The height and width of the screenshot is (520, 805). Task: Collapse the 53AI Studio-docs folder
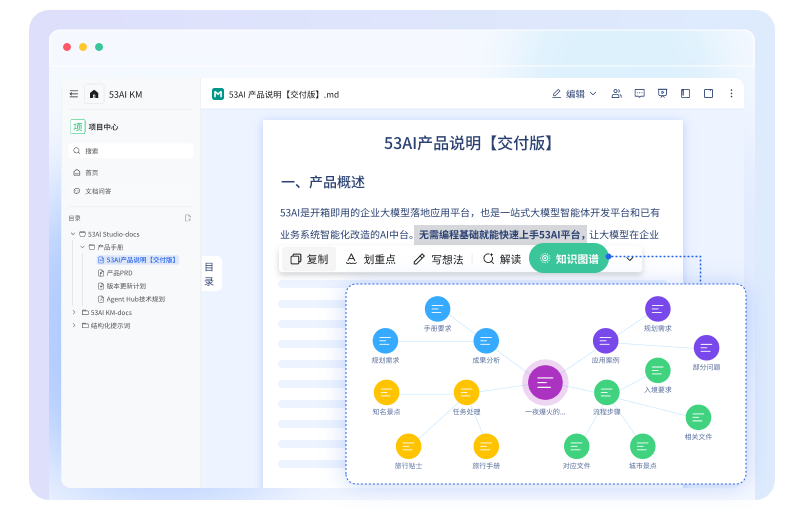click(x=73, y=234)
